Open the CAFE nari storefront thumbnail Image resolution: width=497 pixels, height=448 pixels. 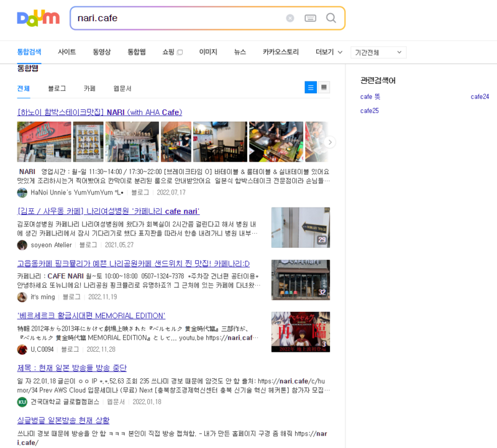tap(301, 280)
